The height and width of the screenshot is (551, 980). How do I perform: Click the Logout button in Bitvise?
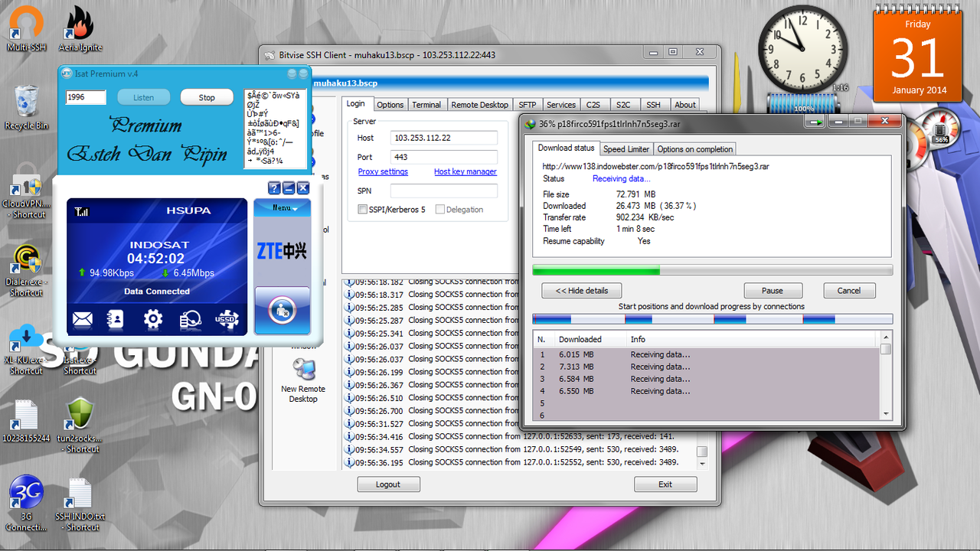point(388,484)
